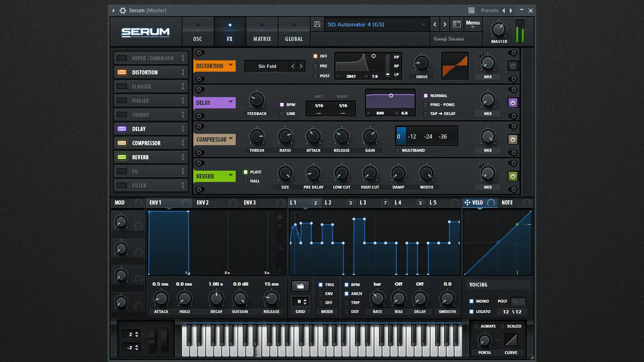
Task: Click the orange distortion waveshape graph
Action: click(x=454, y=66)
